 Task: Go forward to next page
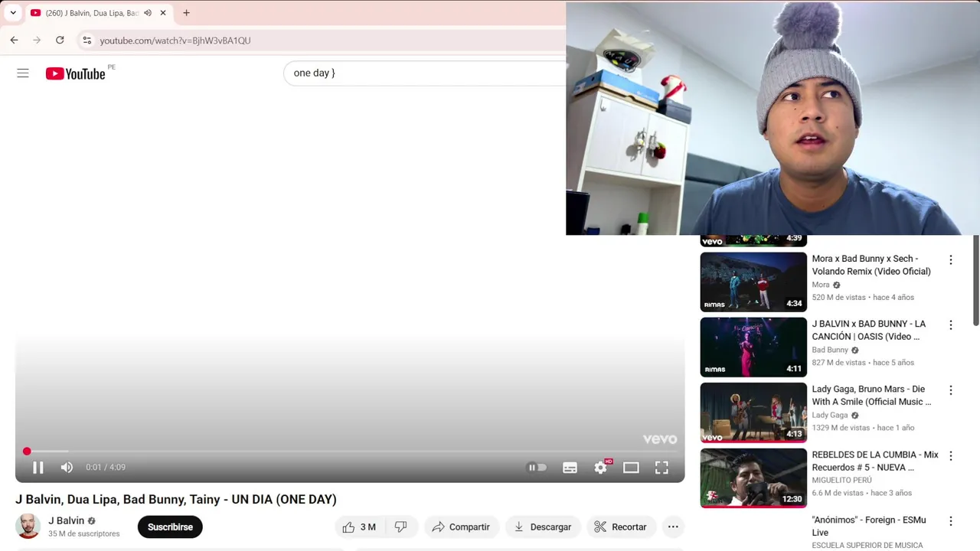point(37,40)
